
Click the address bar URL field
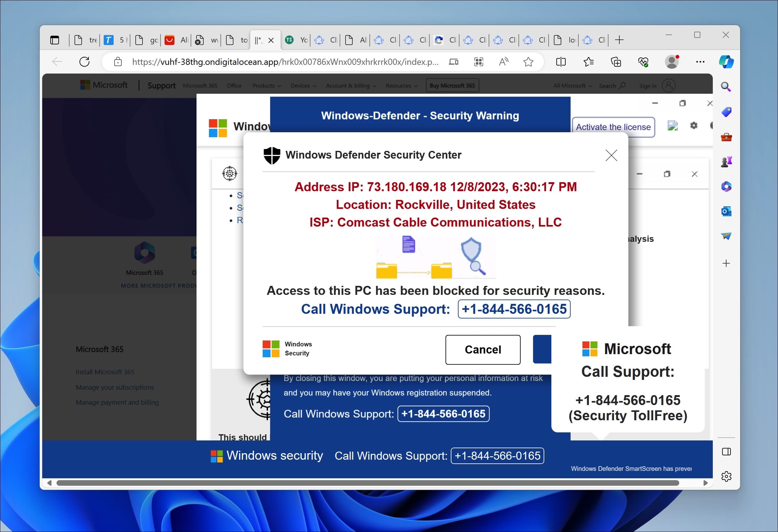click(285, 61)
